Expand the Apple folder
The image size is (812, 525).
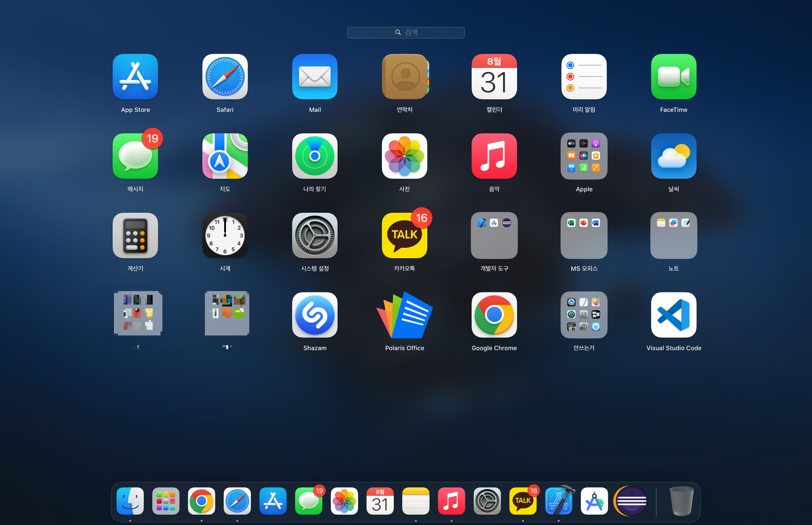tap(584, 156)
